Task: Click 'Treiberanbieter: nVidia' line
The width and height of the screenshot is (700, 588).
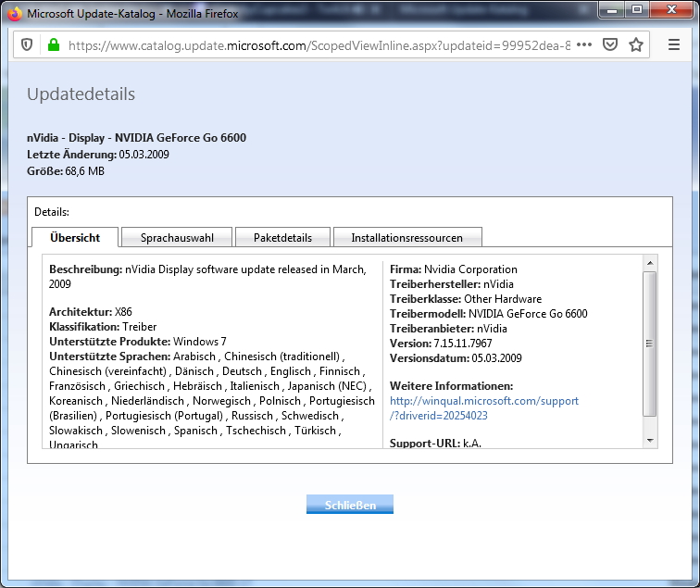Action: click(448, 329)
